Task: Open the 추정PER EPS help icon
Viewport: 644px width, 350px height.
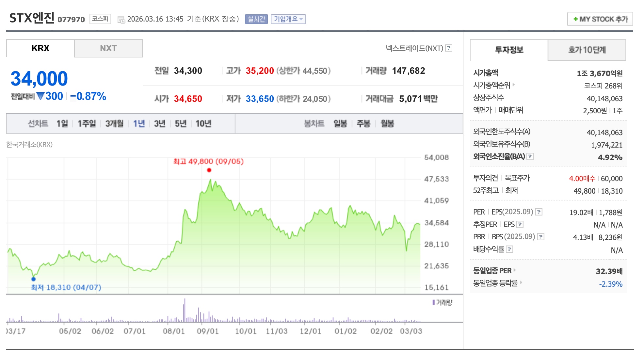Action: tap(520, 224)
